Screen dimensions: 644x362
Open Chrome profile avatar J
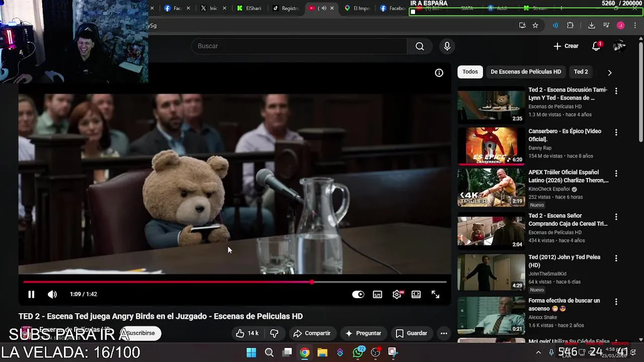tap(621, 26)
